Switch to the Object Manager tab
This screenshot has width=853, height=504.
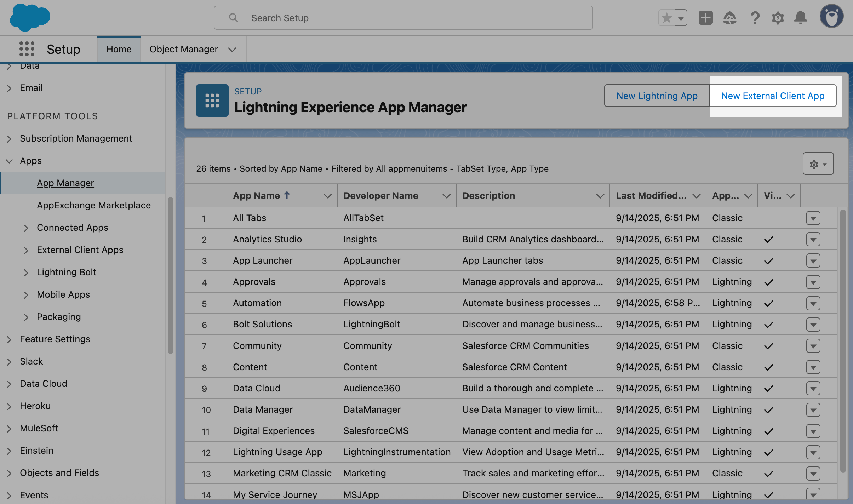click(x=183, y=49)
